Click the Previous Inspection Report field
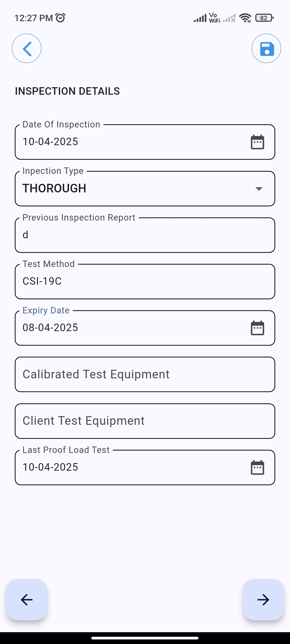 (x=145, y=235)
